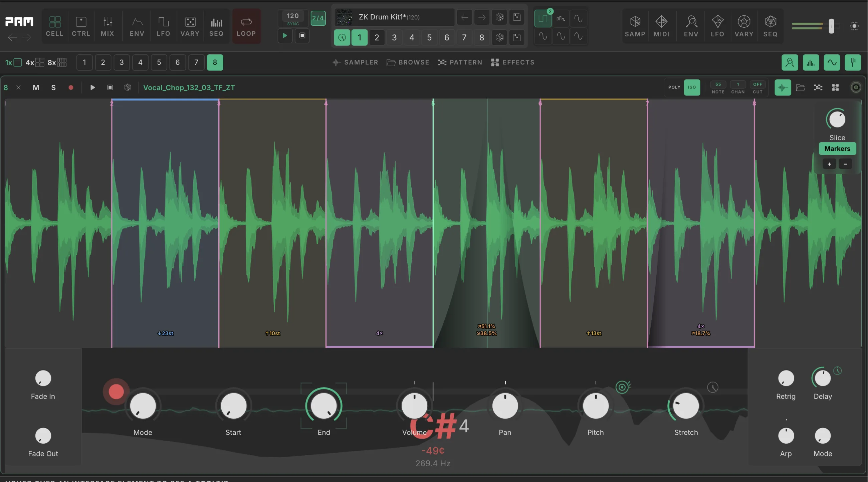868x482 pixels.
Task: Open the OFF CUT group selector
Action: pyautogui.click(x=757, y=87)
